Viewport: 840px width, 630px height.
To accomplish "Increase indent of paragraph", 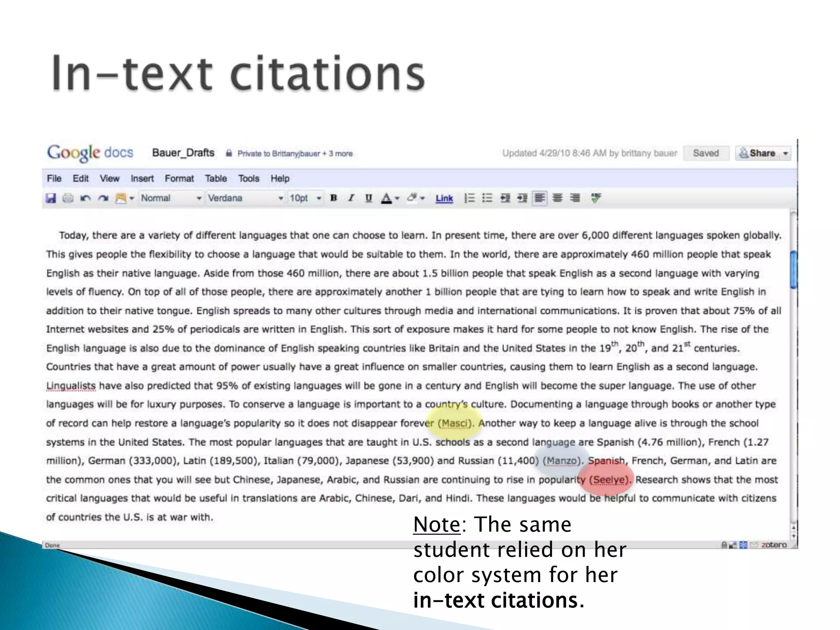I will pyautogui.click(x=522, y=199).
